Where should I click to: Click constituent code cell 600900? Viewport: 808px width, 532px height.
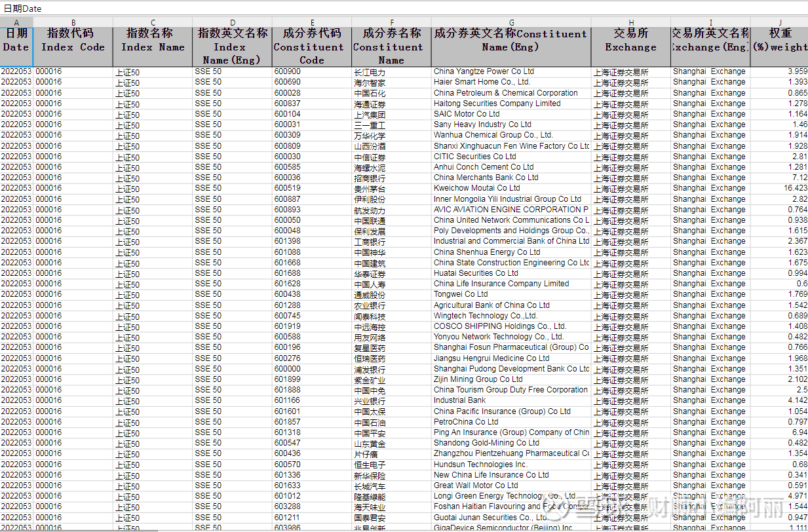click(x=311, y=71)
